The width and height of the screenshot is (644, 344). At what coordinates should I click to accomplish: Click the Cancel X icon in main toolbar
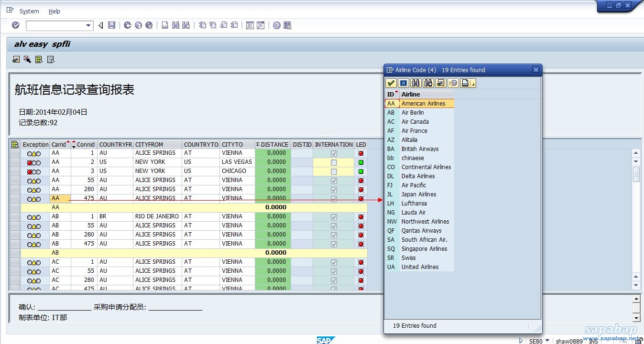coord(149,25)
